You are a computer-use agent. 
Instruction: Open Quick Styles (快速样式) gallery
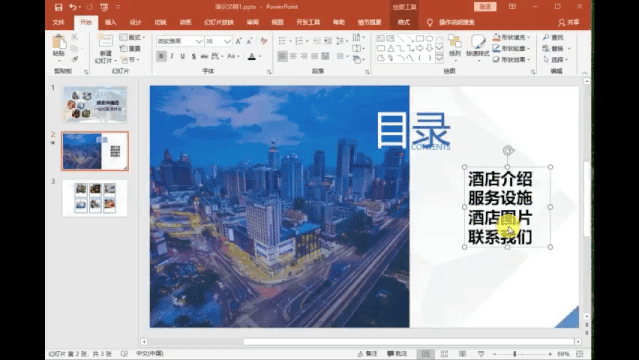click(x=478, y=41)
